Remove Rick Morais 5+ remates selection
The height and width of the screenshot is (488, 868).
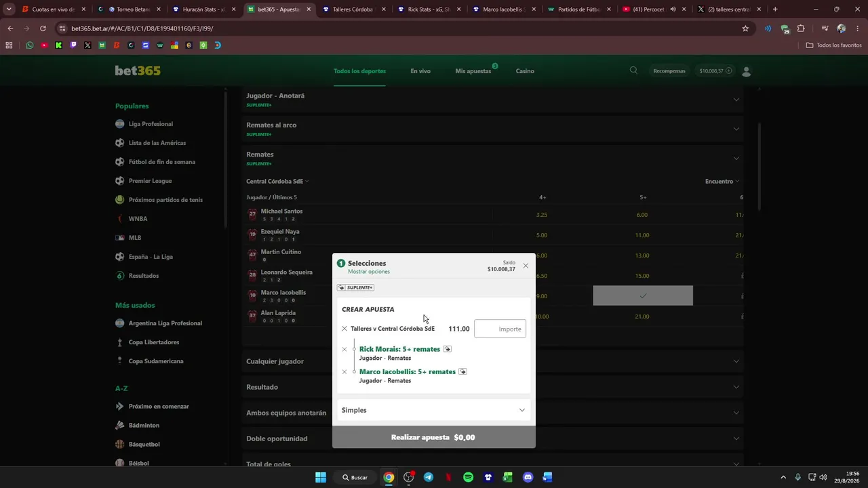(344, 350)
